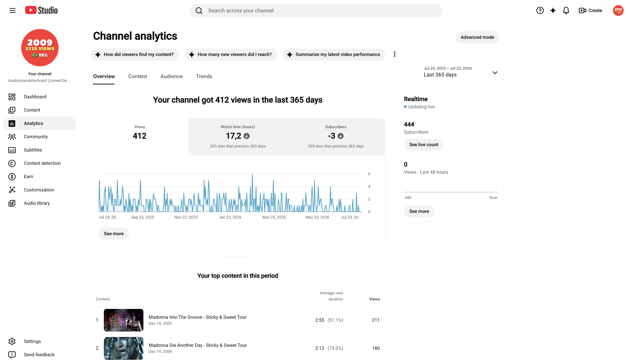
Task: Open 'Madonna Die Another Day - Sticky & Sweet Tour' title
Action: [198, 345]
